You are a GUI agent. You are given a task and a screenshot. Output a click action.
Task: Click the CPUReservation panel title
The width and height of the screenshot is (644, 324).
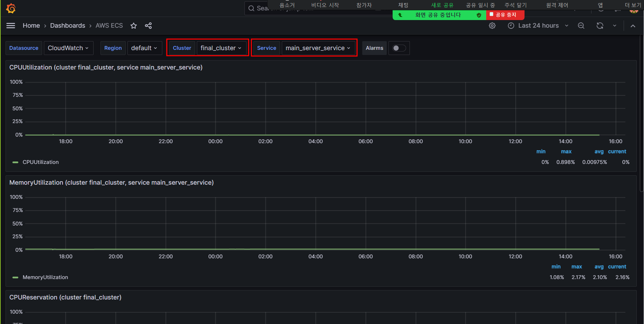[x=65, y=297]
